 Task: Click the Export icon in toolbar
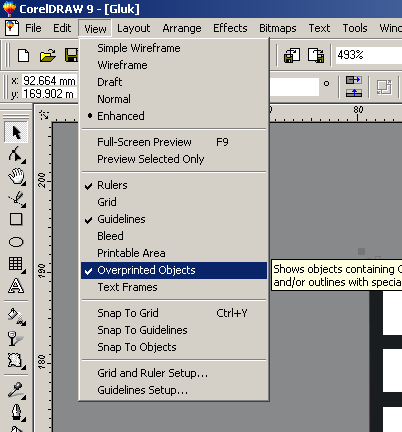316,55
